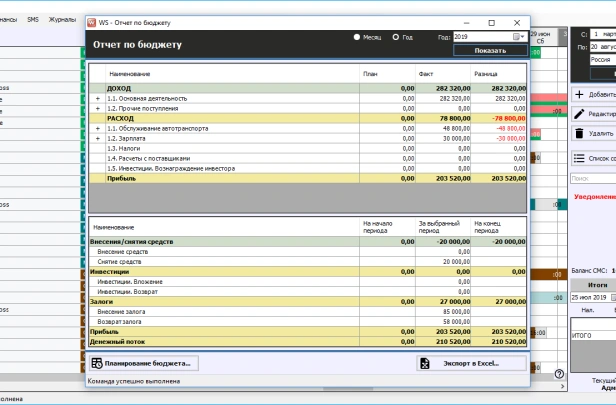
Task: Select the Год radio option
Action: [x=396, y=37]
